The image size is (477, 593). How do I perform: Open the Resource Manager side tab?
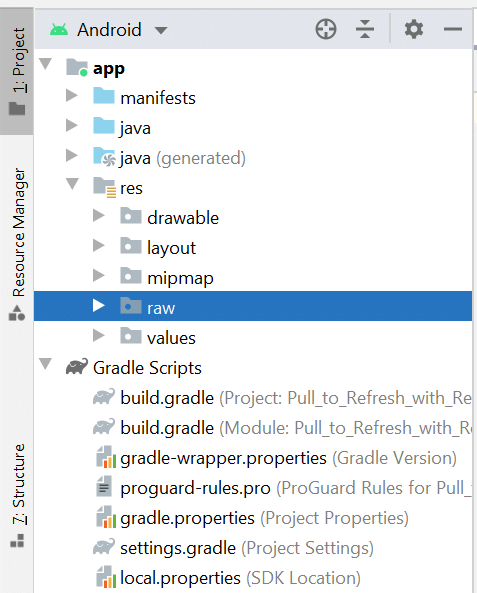[x=17, y=244]
